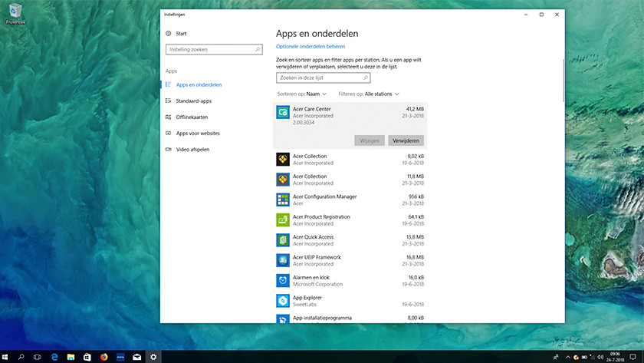Open the Standaard-apps section
Viewport: 644px width, 363px height.
point(193,101)
